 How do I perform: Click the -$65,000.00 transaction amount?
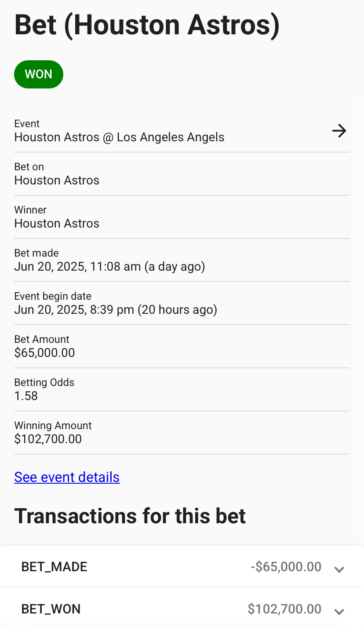click(286, 567)
